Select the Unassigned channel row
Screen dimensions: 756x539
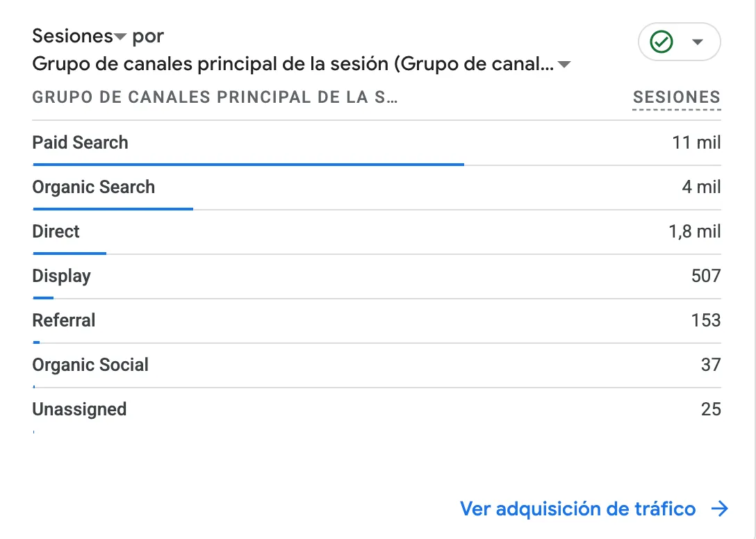[x=377, y=410]
